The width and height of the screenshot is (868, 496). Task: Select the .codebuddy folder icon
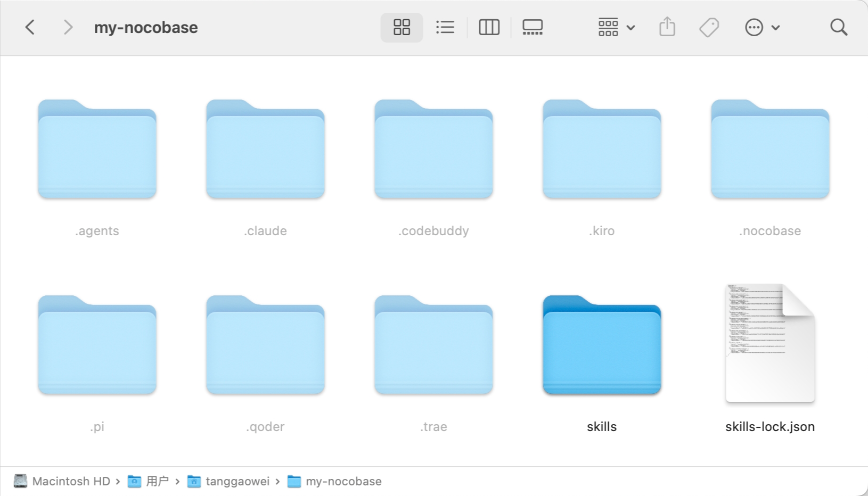433,150
